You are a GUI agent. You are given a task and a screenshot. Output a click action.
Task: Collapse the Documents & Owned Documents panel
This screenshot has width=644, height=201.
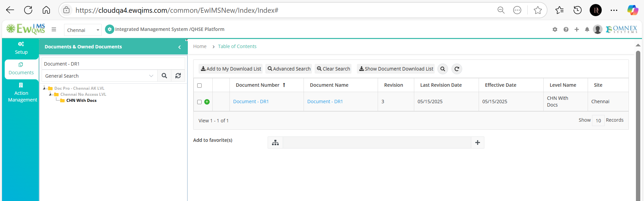(179, 47)
